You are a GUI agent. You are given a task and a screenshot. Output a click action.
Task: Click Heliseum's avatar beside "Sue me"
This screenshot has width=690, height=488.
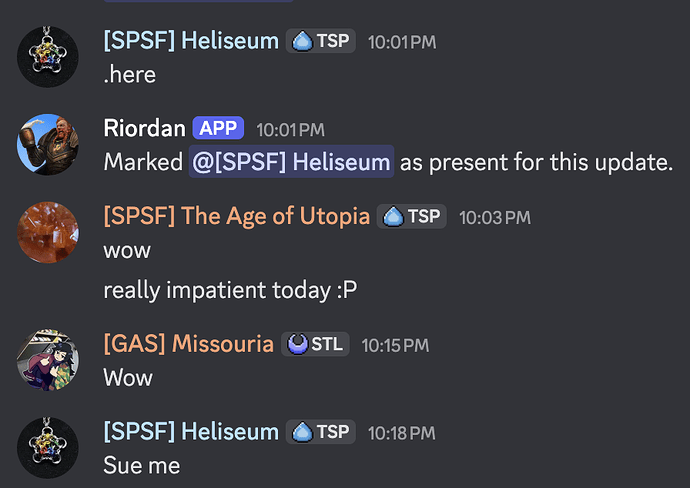pyautogui.click(x=48, y=447)
